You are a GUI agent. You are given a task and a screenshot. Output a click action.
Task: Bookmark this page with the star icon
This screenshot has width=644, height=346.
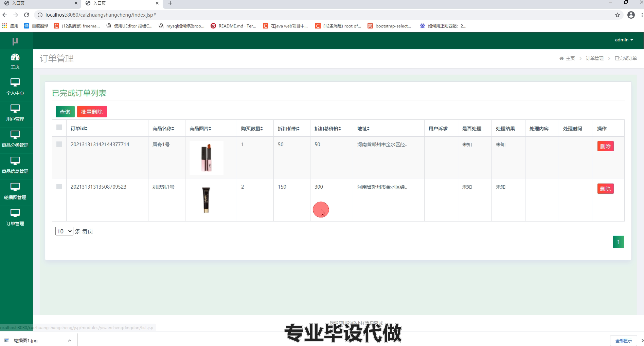tap(618, 15)
